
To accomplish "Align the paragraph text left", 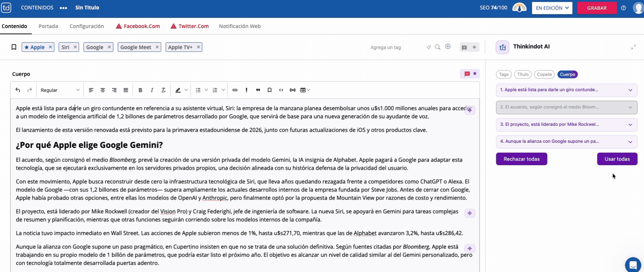I will pos(91,90).
